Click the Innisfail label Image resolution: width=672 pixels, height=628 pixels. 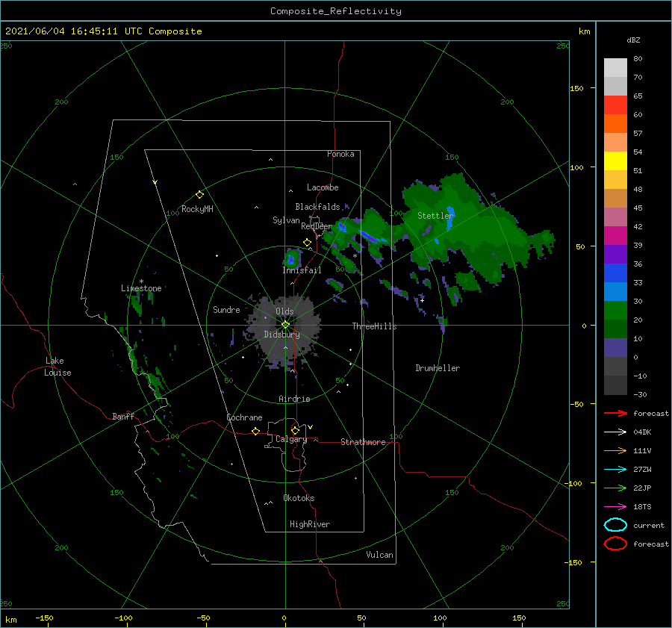pos(302,270)
